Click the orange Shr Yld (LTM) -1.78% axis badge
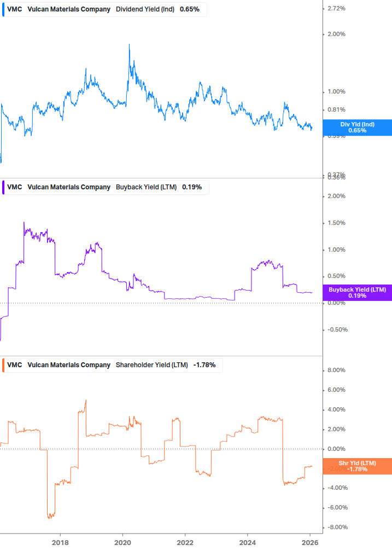Screen dimensions: 392x550 pos(358,466)
